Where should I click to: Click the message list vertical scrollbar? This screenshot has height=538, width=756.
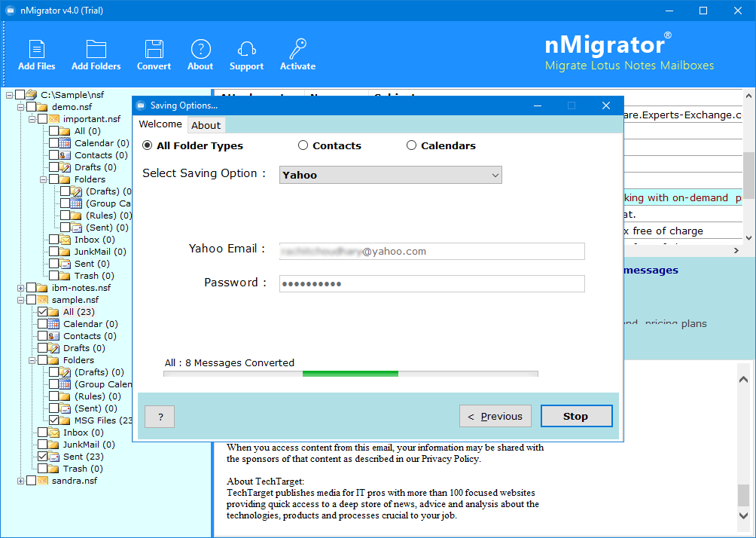tap(748, 175)
